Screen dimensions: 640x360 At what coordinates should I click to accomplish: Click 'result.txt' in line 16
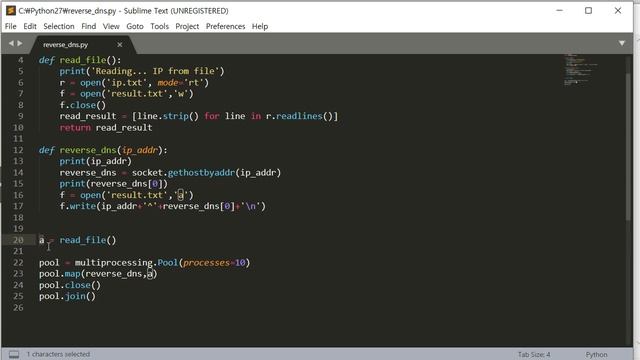[x=137, y=195]
